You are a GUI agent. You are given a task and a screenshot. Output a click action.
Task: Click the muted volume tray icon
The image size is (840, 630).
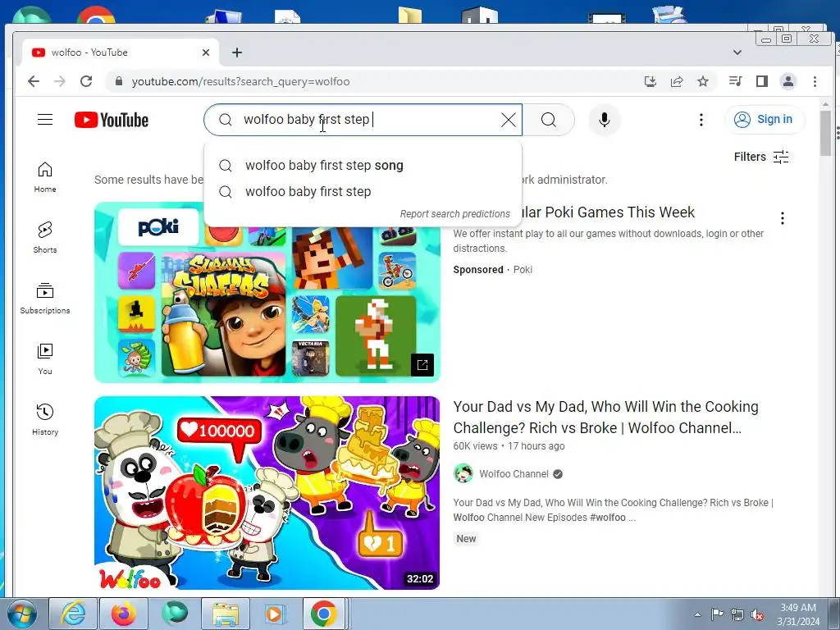coord(757,614)
